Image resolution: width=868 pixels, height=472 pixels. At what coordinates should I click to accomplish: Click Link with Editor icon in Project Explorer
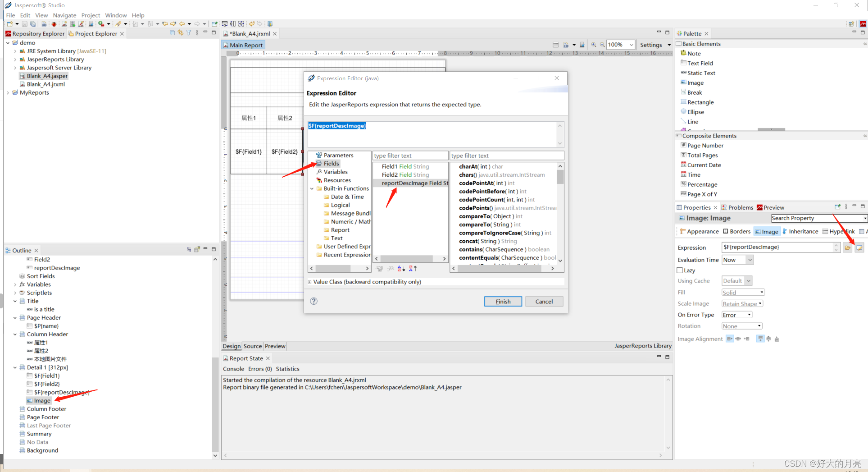pos(181,33)
